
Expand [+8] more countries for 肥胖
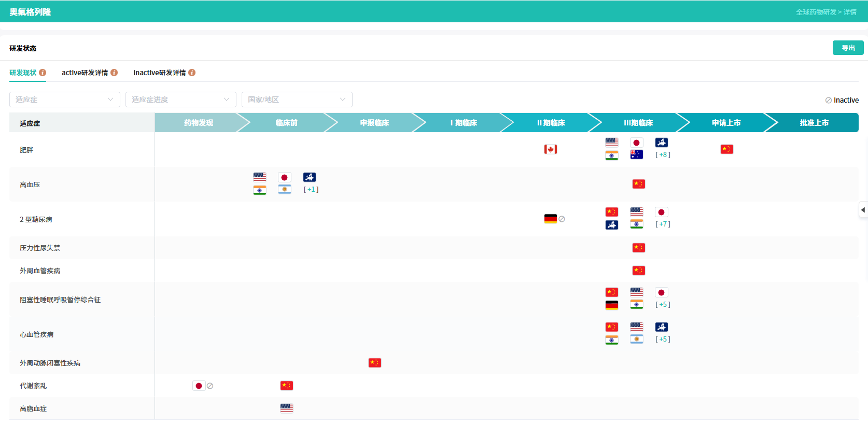click(663, 154)
